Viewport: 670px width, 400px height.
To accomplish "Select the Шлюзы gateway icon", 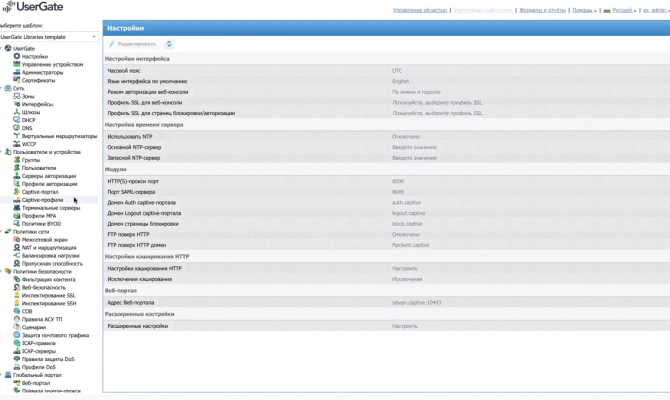I will 17,112.
